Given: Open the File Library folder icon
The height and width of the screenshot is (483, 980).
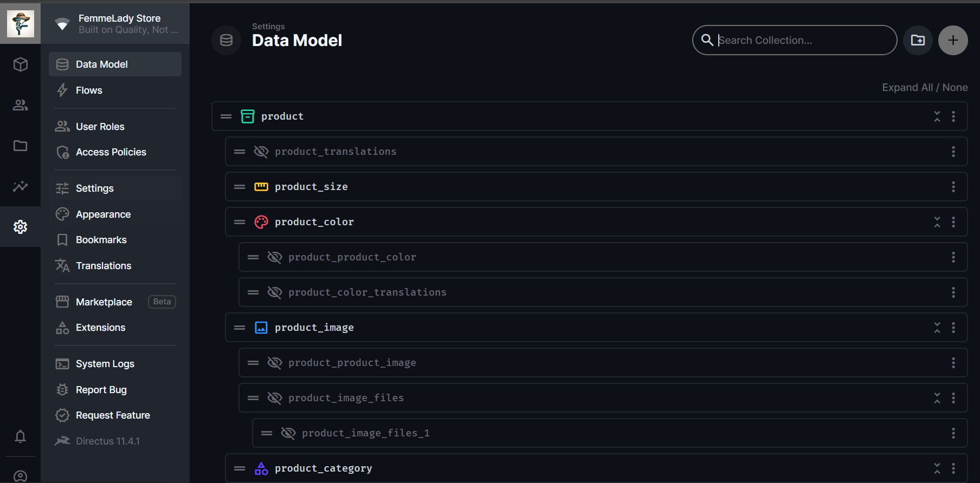Looking at the screenshot, I should [x=20, y=146].
